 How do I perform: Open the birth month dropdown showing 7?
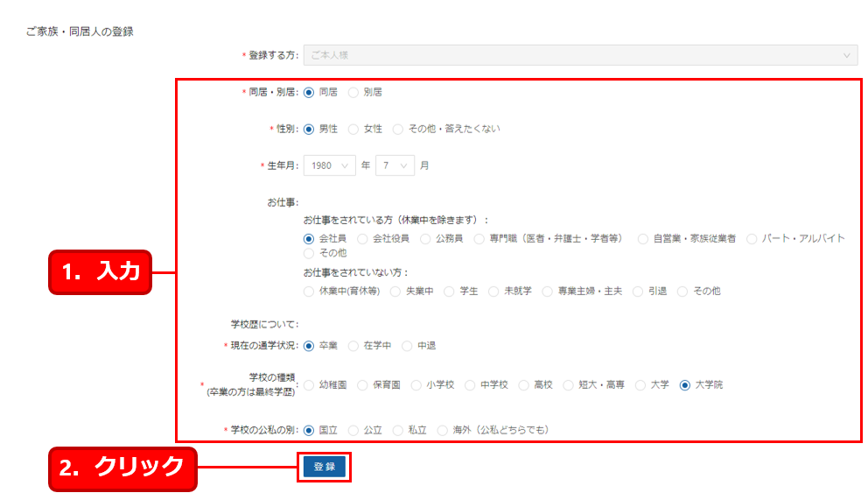[394, 165]
